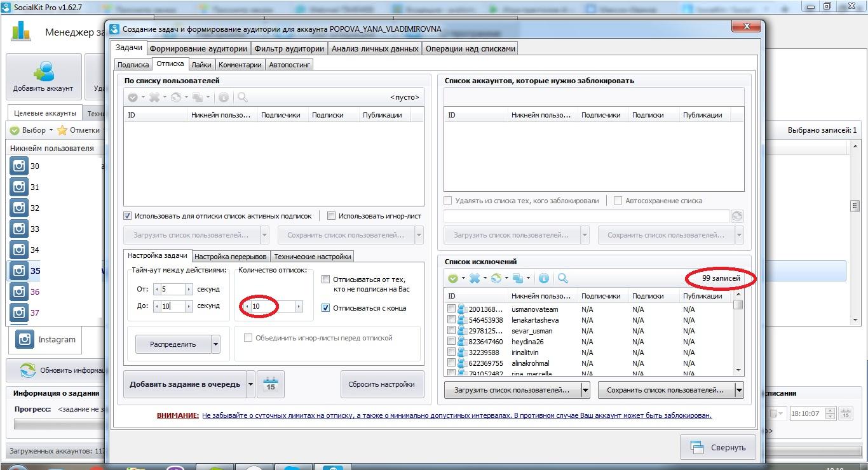868x470 pixels.
Task: Switch to Фильтр аудитории tab
Action: click(289, 48)
